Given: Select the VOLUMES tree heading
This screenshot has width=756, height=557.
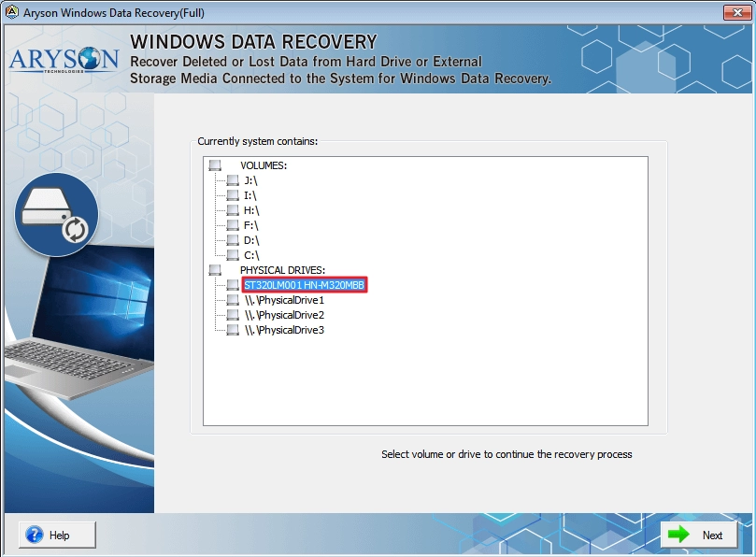Looking at the screenshot, I should [264, 165].
